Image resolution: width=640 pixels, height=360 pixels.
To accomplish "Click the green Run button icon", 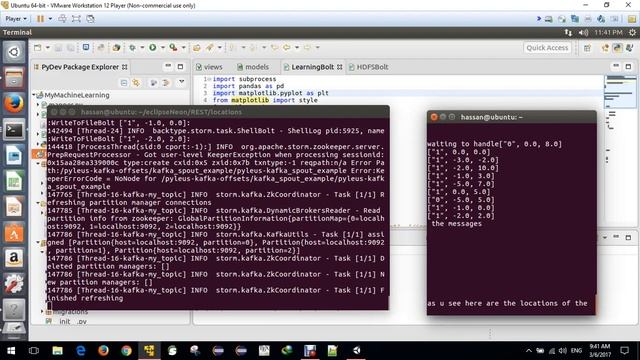I will pos(153,48).
